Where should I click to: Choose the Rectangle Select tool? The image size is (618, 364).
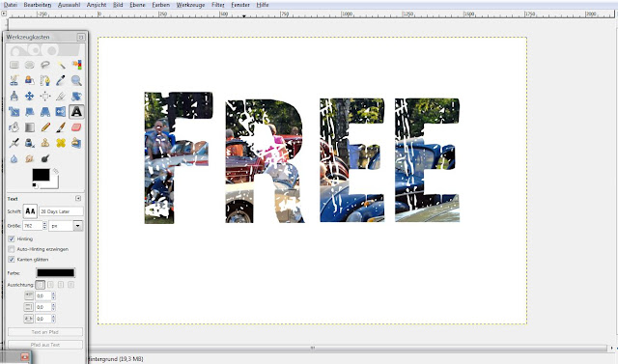[x=14, y=65]
